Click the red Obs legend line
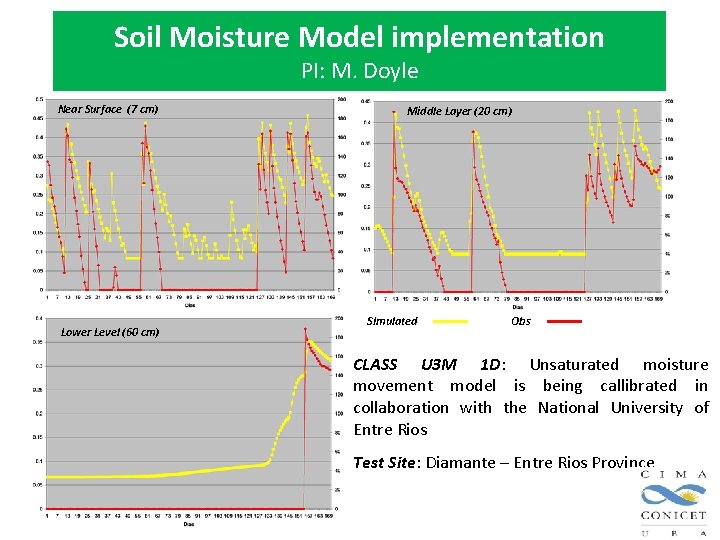The height and width of the screenshot is (540, 720). 564,321
